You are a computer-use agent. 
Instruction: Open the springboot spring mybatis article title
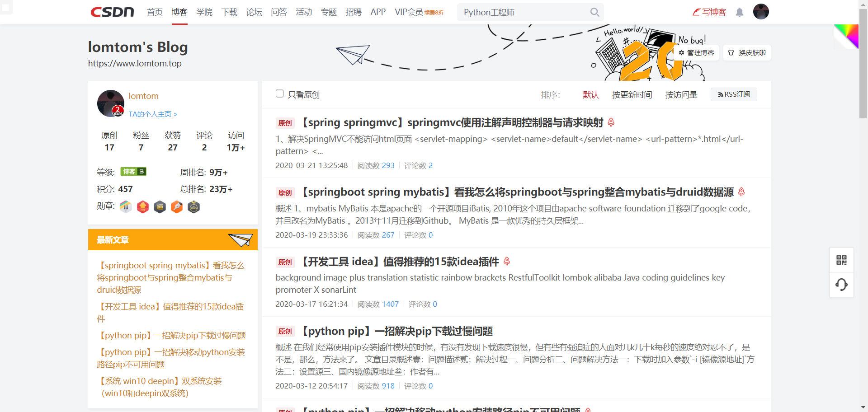coord(516,192)
